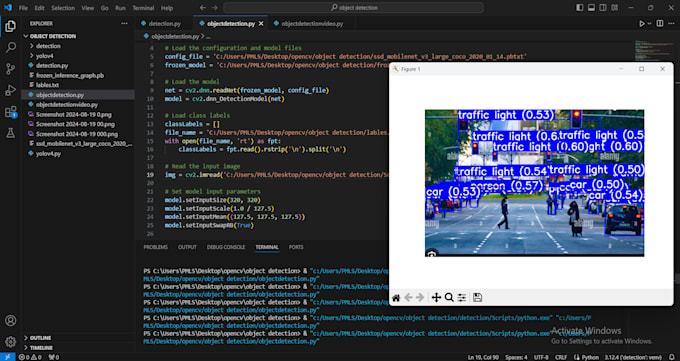The height and width of the screenshot is (361, 680).
Task: Click Spaces: 4 indentation setting
Action: 516,357
